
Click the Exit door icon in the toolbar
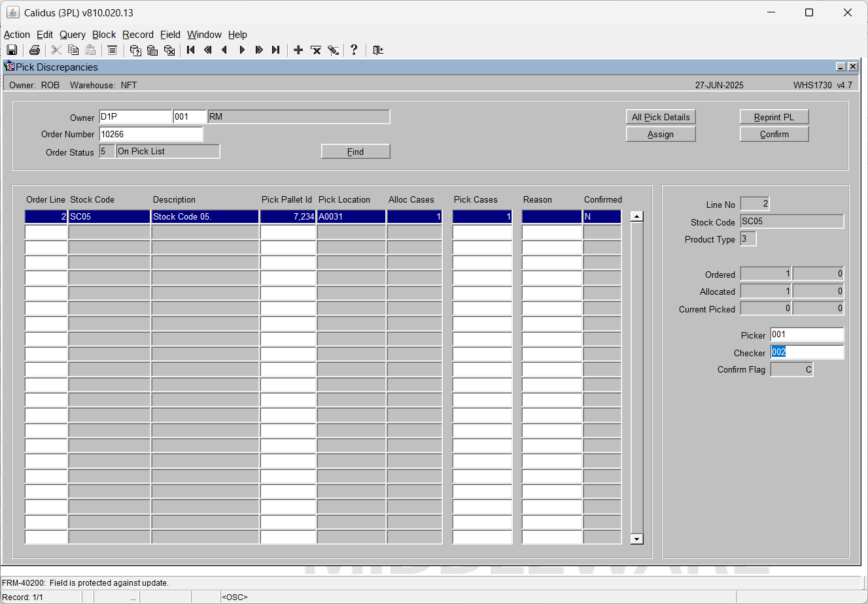377,50
